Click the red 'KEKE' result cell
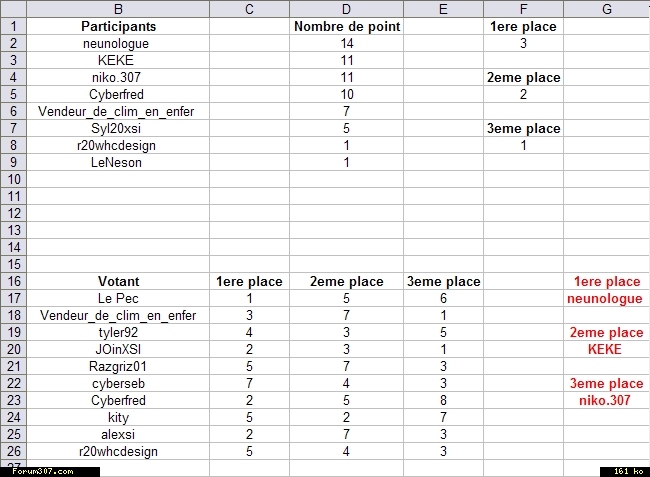The height and width of the screenshot is (477, 650). (x=607, y=349)
